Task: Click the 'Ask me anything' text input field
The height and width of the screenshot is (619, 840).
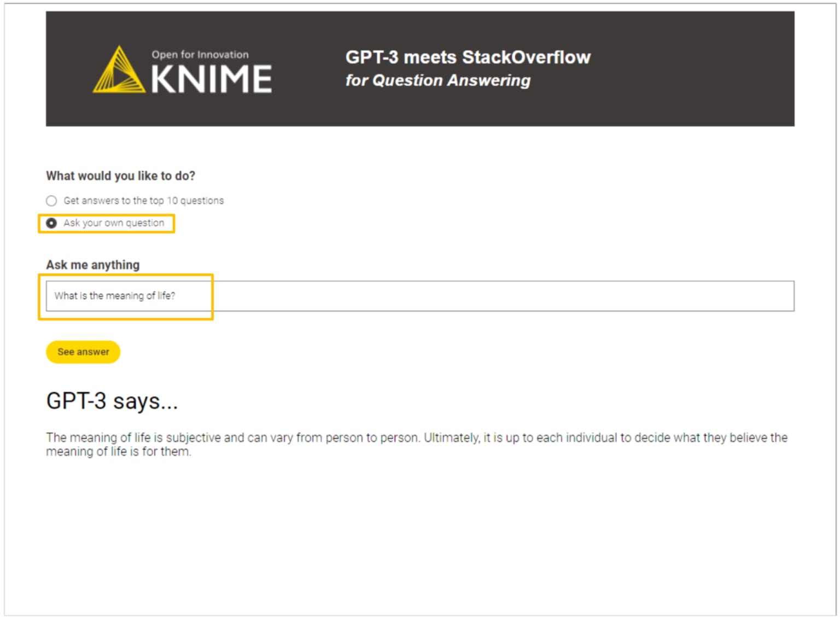Action: click(x=420, y=296)
